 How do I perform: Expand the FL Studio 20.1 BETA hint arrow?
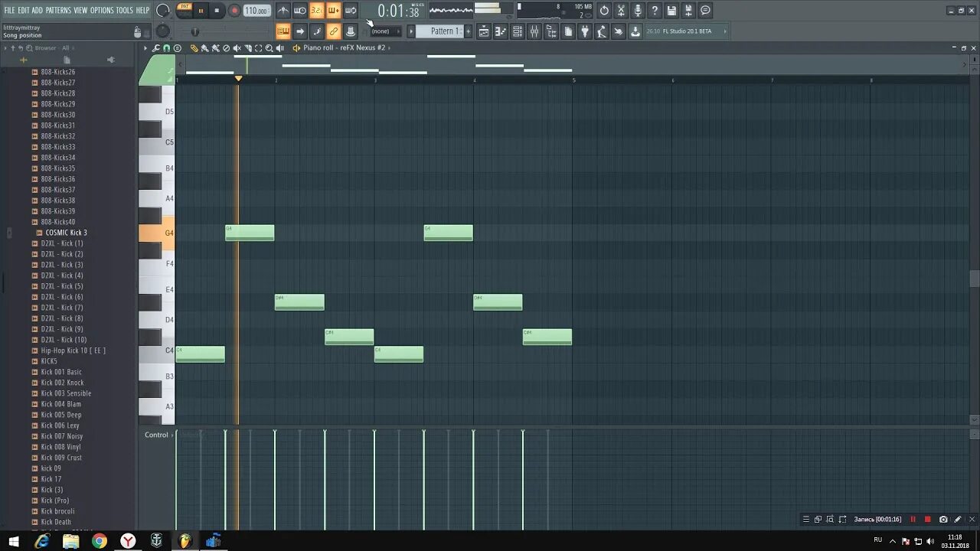click(724, 31)
